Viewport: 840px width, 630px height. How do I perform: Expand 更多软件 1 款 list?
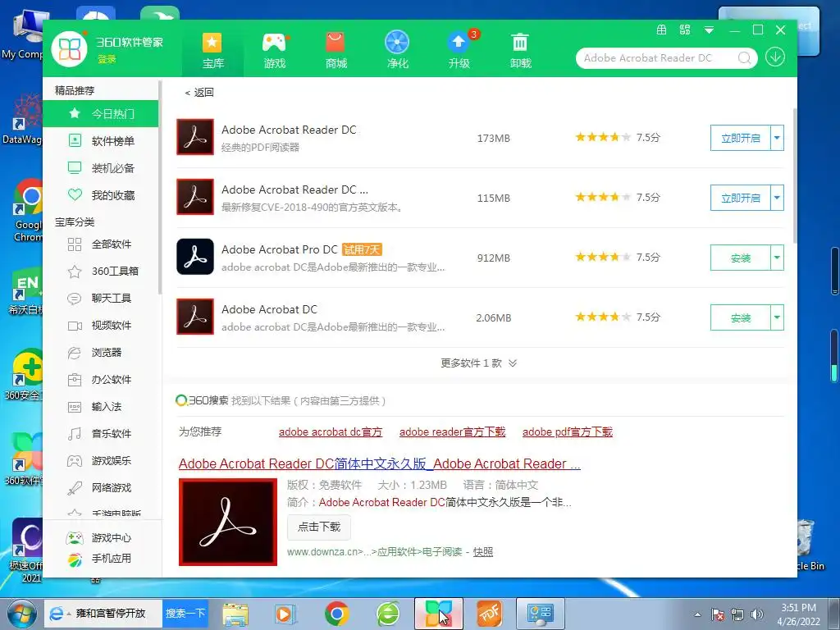point(478,363)
